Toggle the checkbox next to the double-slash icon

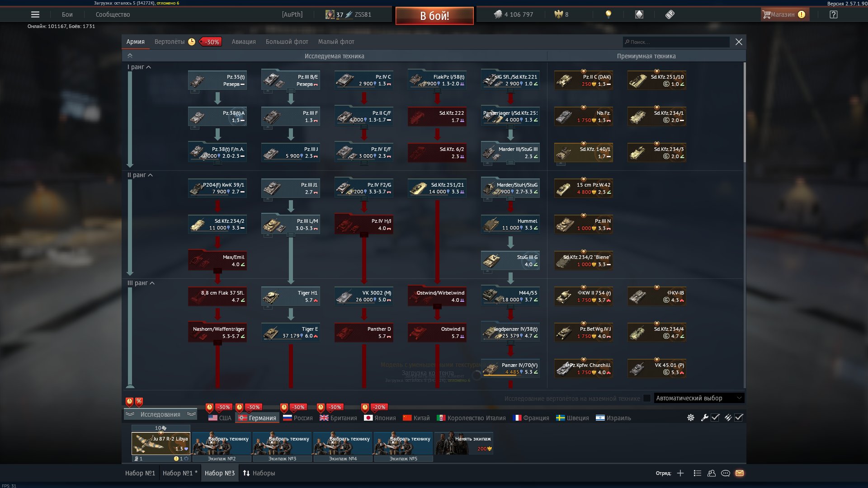coord(739,418)
